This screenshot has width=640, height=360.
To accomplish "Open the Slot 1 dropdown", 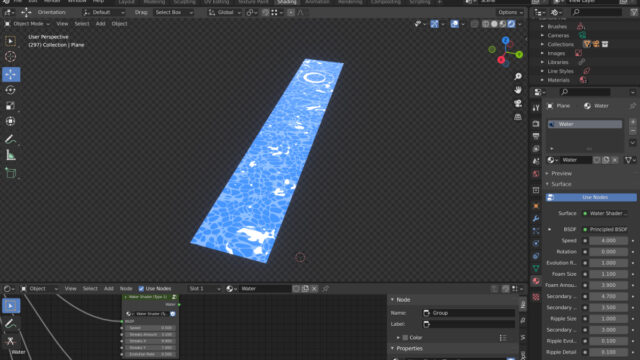I will click(204, 289).
